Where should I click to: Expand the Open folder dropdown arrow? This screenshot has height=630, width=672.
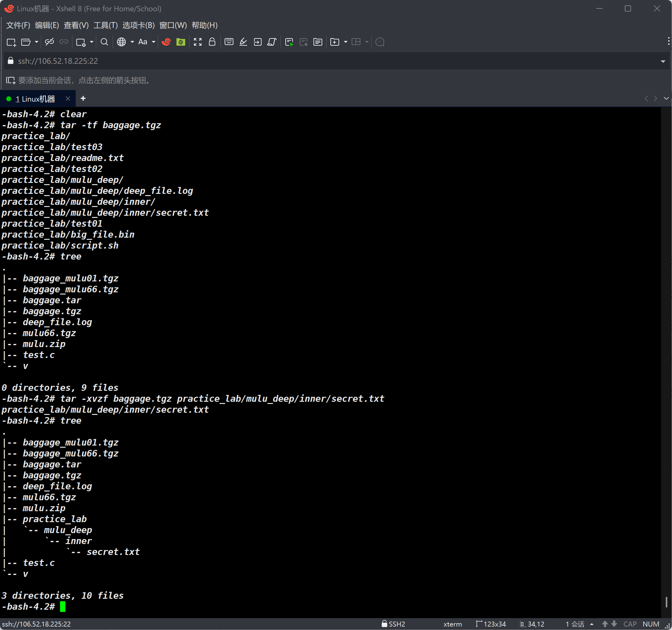pyautogui.click(x=37, y=42)
